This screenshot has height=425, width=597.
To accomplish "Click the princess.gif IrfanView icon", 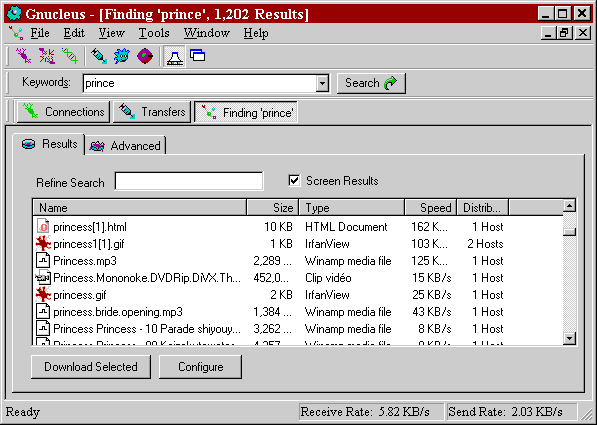I will tap(43, 294).
